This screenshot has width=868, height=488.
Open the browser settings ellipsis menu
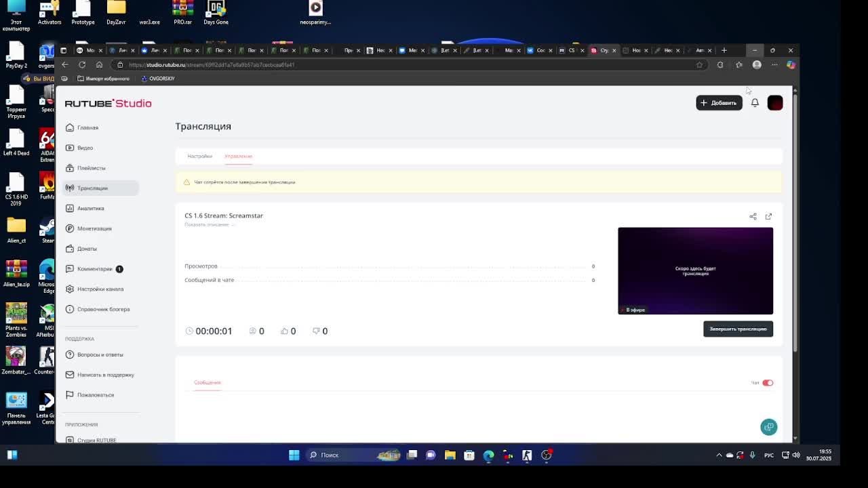[774, 64]
